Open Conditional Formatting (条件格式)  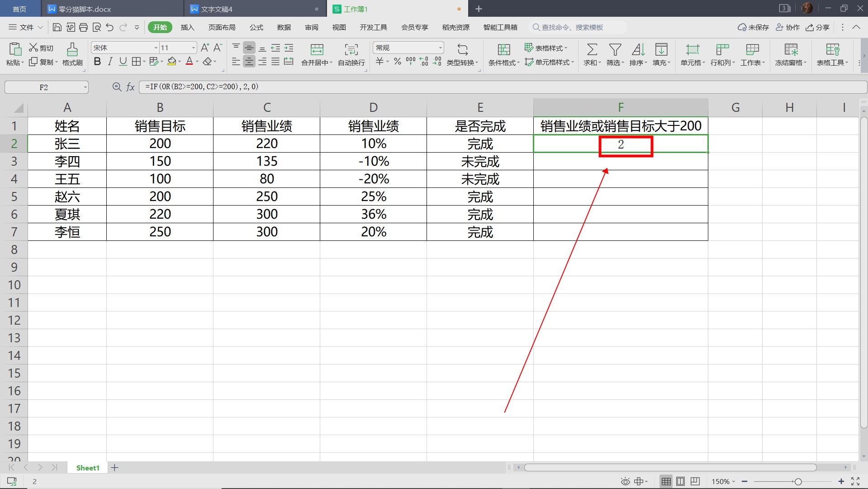[x=503, y=50]
